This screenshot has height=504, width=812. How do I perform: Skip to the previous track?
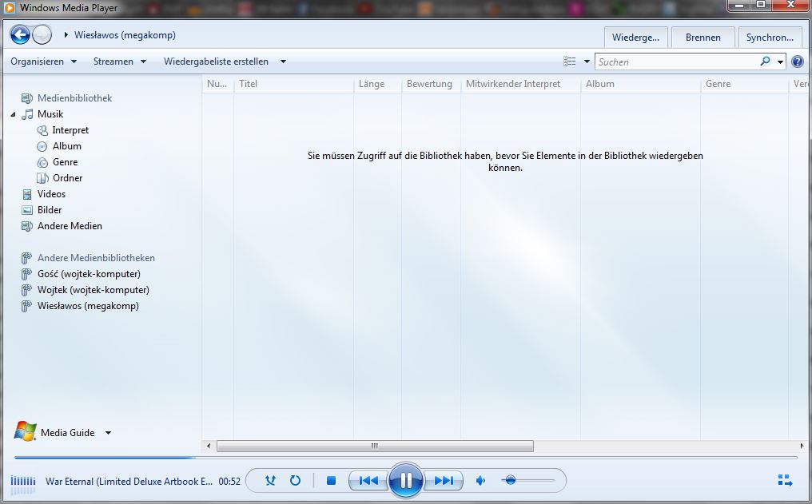(x=368, y=481)
